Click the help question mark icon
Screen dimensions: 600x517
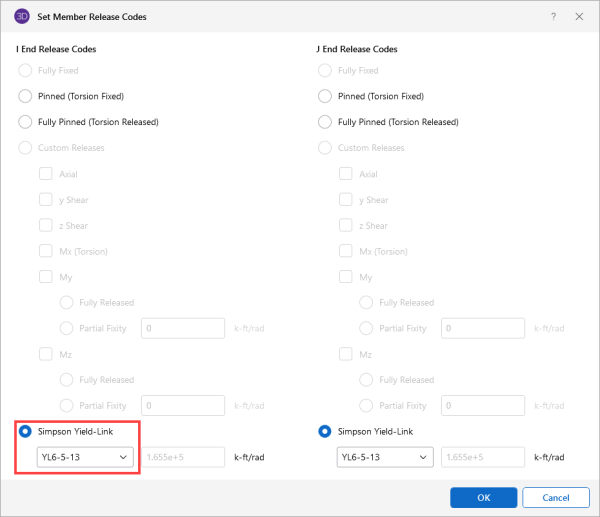[553, 17]
